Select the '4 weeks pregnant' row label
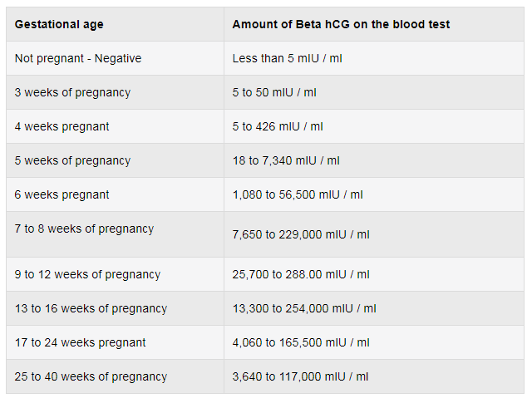This screenshot has width=532, height=403. pos(62,126)
